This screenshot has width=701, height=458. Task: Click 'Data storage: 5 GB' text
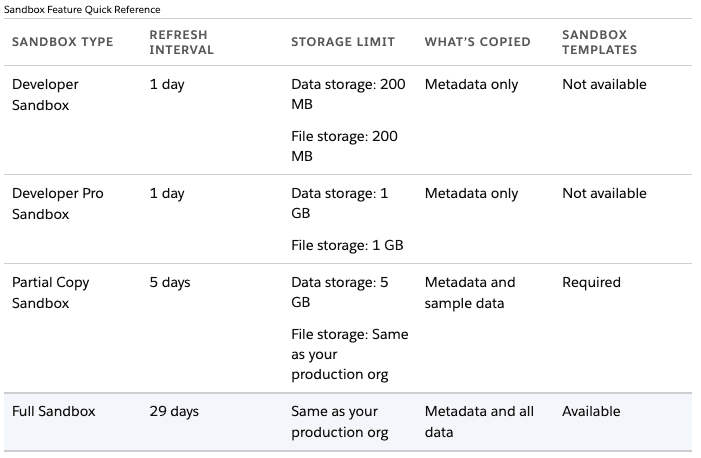click(x=340, y=292)
